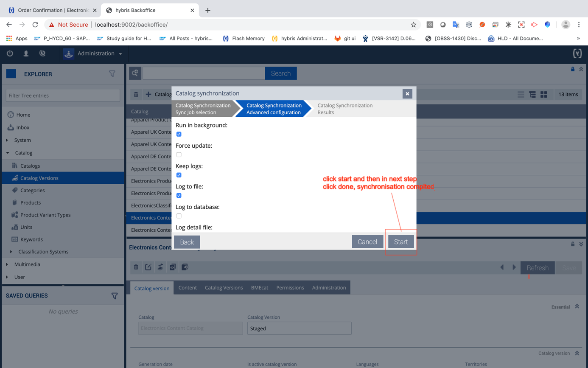Screen dimensions: 588x368
Task: Click the synchronize icon in editor toolbar
Action: coord(160,267)
